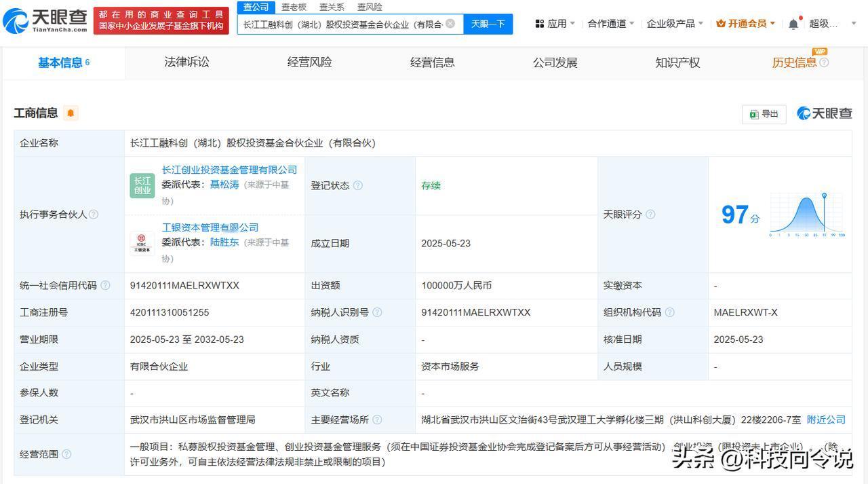The image size is (868, 484).
Task: Switch to the 查关系 search tab
Action: point(332,7)
